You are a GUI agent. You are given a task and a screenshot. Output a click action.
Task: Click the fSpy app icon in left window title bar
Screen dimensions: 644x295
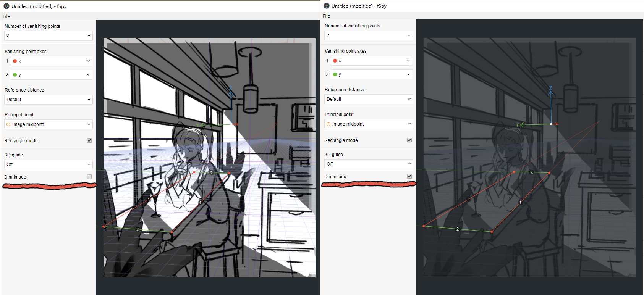point(6,6)
